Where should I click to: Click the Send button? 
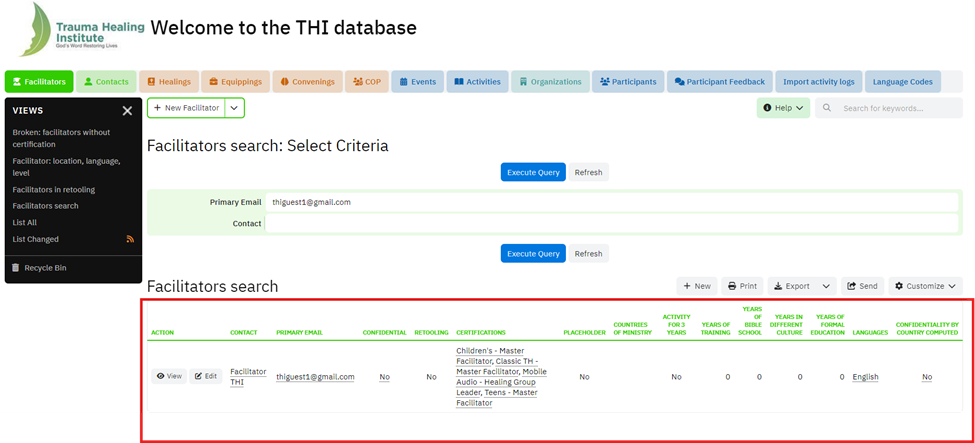click(862, 286)
